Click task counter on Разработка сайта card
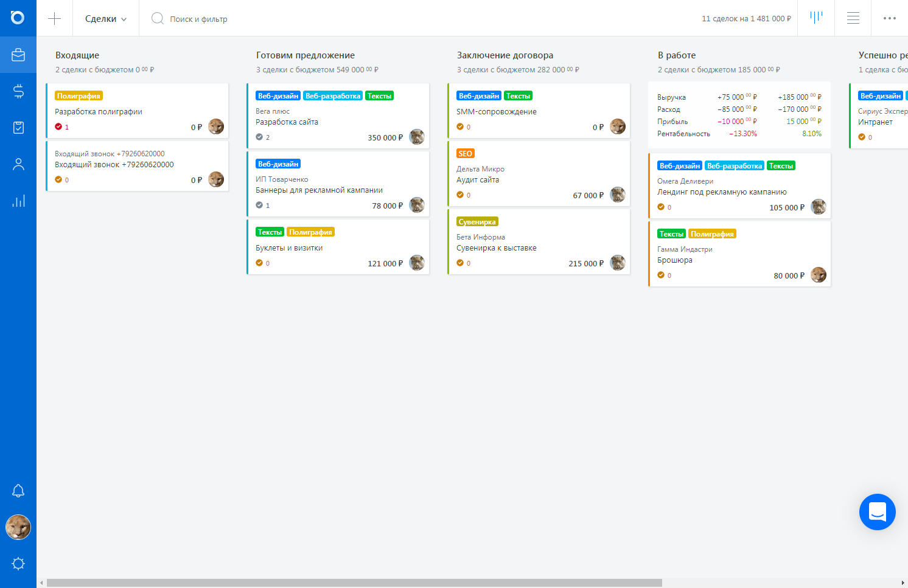The height and width of the screenshot is (588, 908). [262, 137]
